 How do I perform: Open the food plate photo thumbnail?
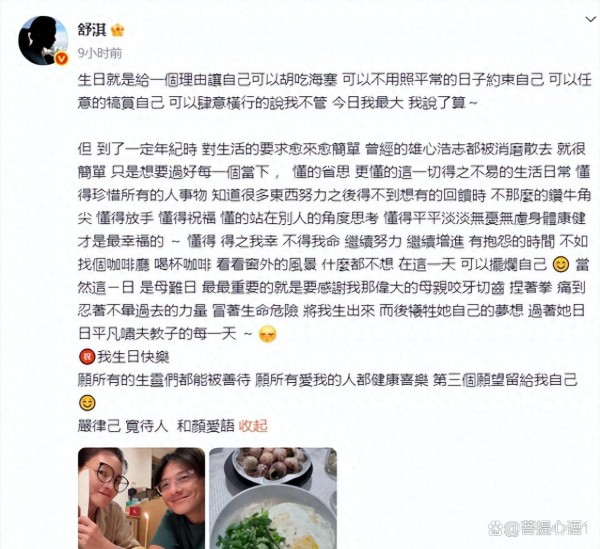[273, 498]
